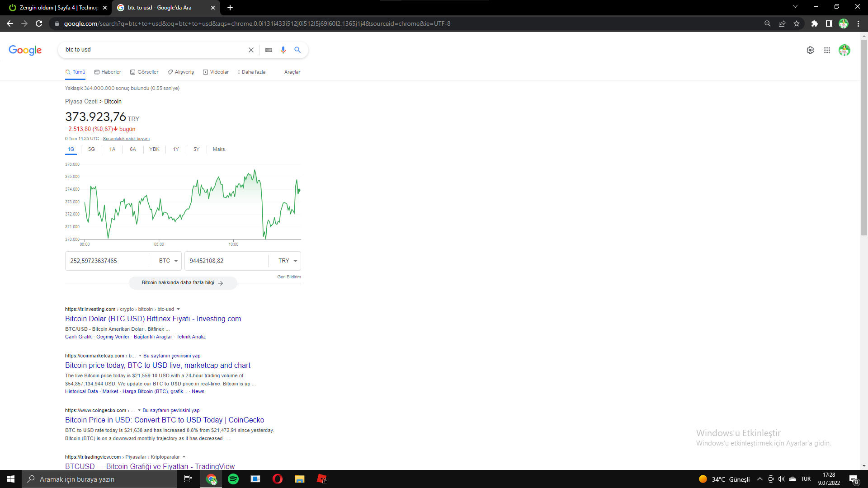Open Google quick settings gear

tap(810, 50)
